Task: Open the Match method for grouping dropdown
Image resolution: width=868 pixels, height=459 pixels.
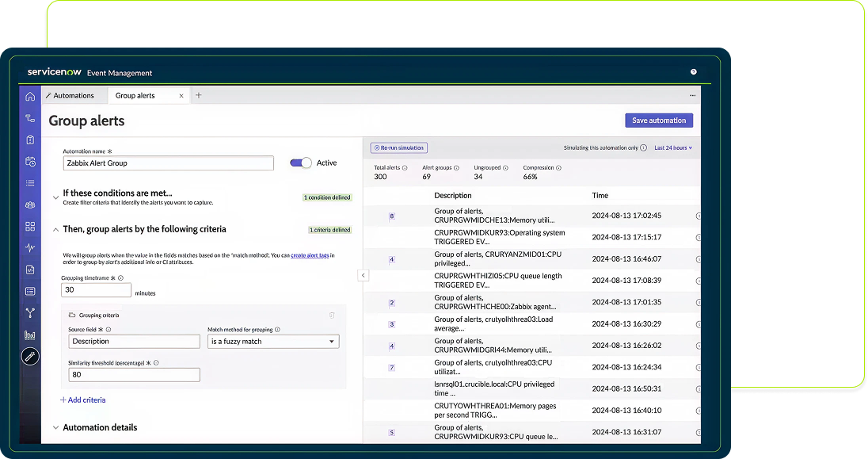Action: 272,342
